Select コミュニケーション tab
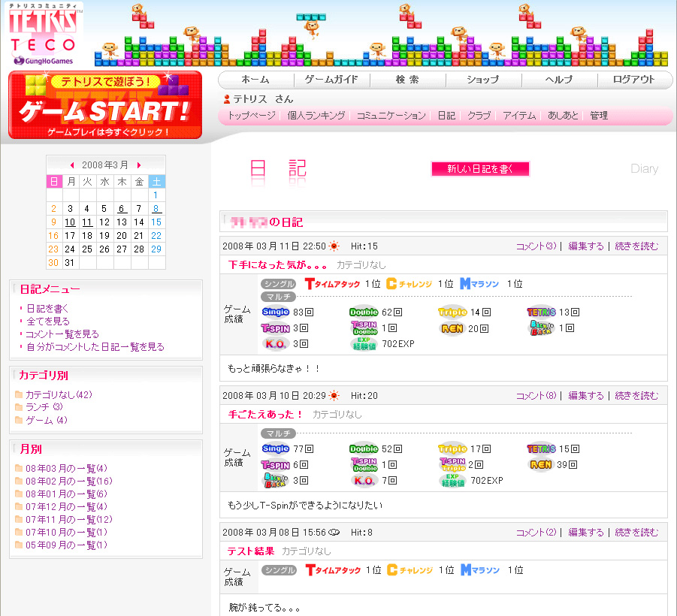The width and height of the screenshot is (677, 616). click(391, 116)
